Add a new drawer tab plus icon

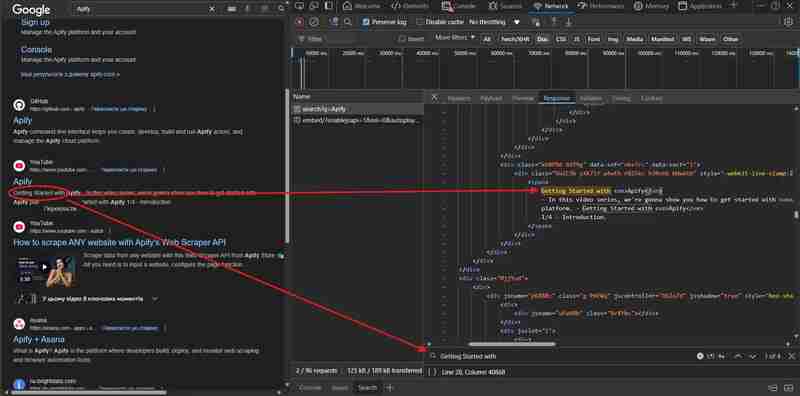389,388
